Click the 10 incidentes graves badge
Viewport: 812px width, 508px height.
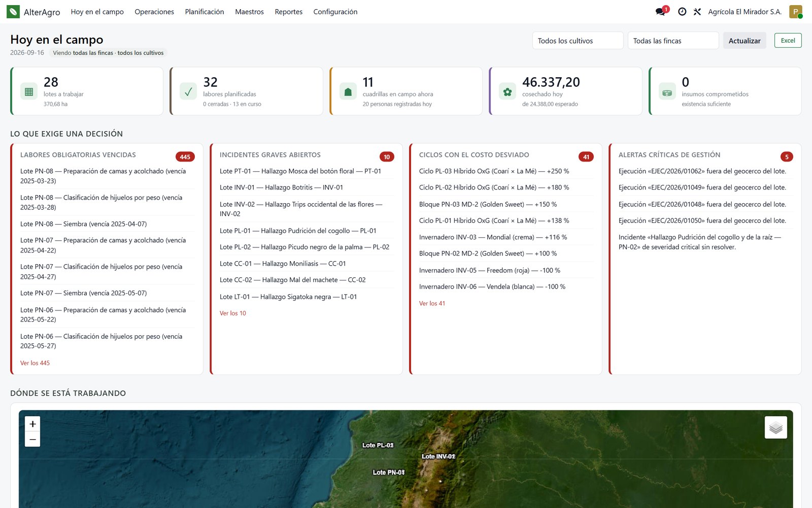[387, 157]
